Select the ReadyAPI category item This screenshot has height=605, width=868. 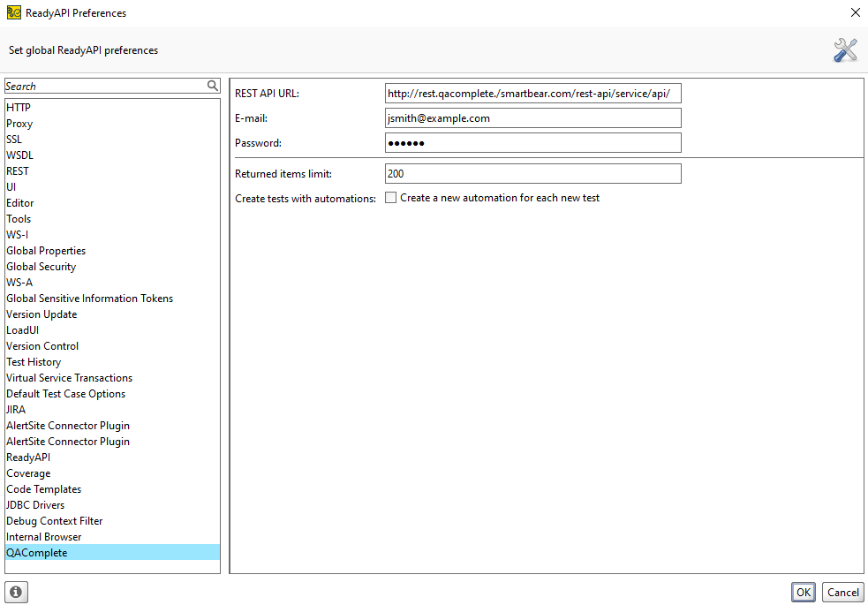(112, 458)
